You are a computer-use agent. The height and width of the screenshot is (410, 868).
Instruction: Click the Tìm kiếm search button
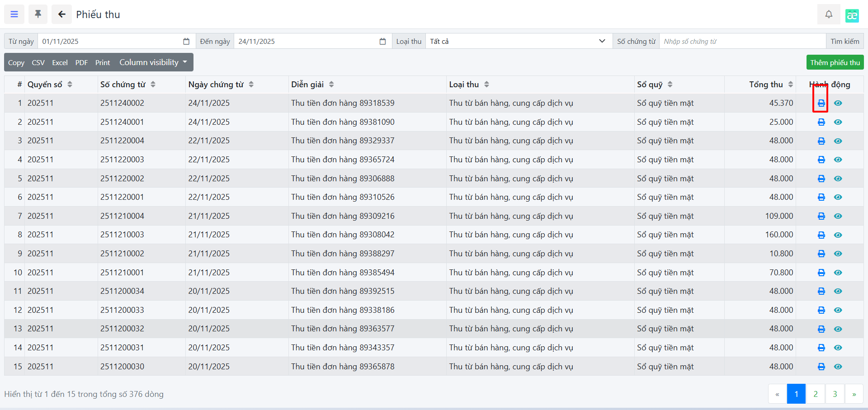pyautogui.click(x=844, y=42)
